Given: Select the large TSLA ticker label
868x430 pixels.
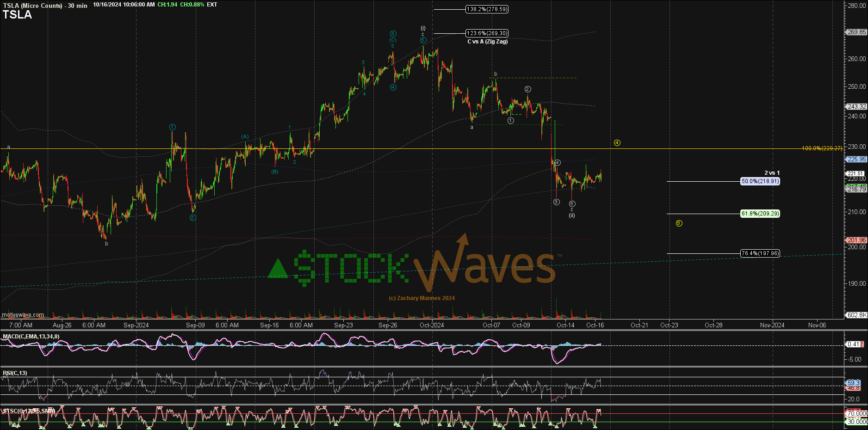Looking at the screenshot, I should [x=18, y=15].
